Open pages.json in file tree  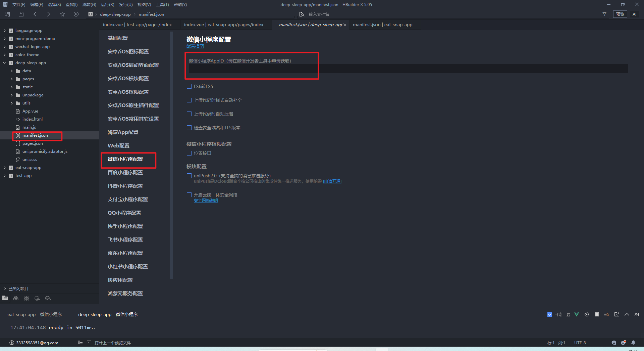[33, 143]
